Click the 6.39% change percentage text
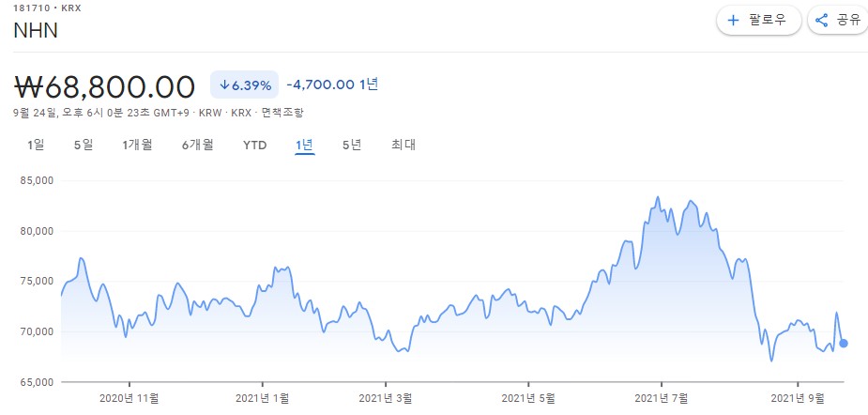The height and width of the screenshot is (415, 868). click(x=251, y=85)
